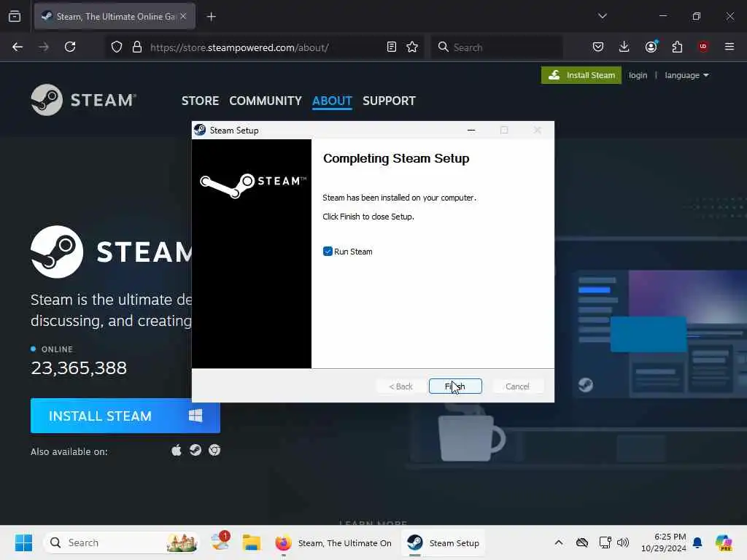Image resolution: width=747 pixels, height=560 pixels.
Task: Open the clock showing 6:25 PM
Action: tap(664, 542)
